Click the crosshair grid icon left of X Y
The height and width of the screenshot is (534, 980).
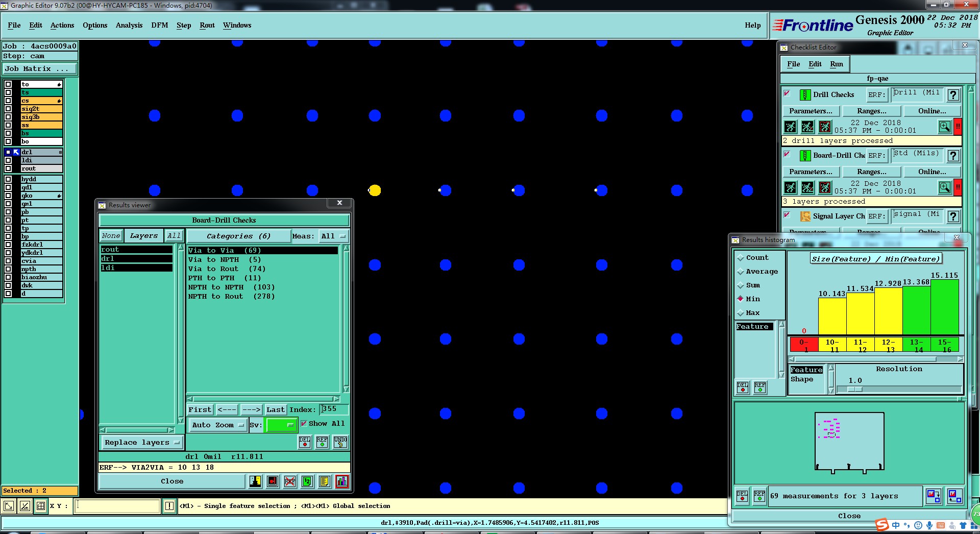pyautogui.click(x=41, y=506)
